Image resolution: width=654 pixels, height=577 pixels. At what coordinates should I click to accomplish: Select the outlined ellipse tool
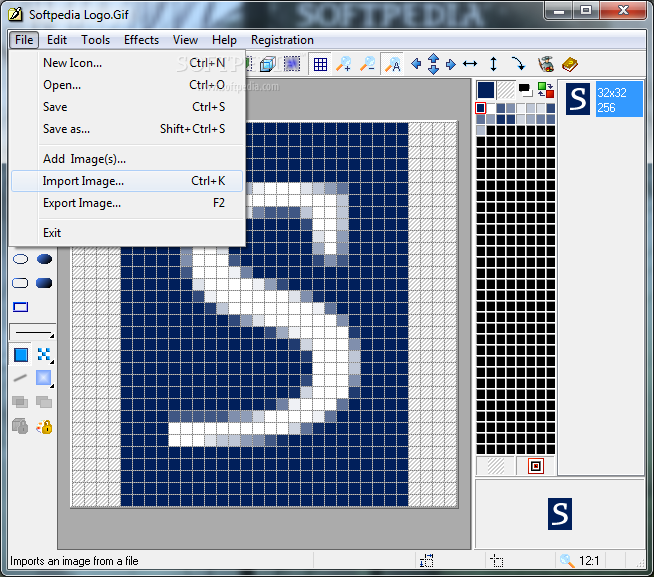click(x=20, y=259)
